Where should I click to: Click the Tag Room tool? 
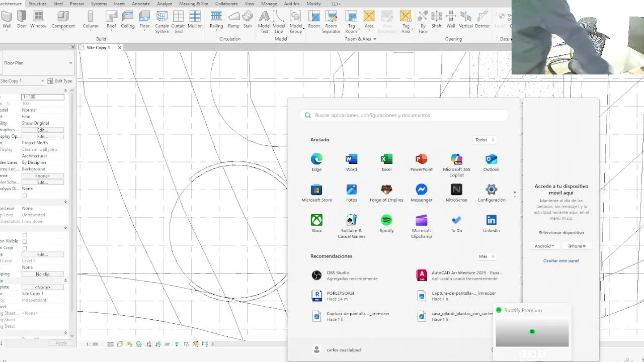point(351,22)
